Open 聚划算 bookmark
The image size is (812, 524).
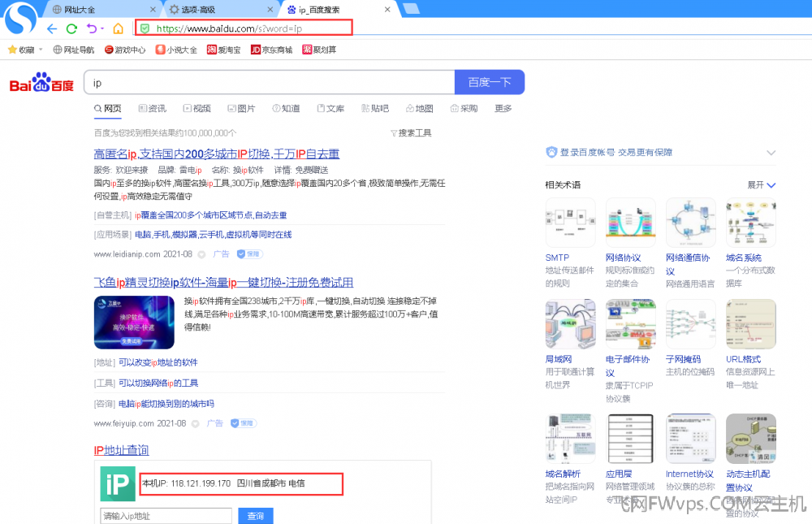[x=319, y=50]
